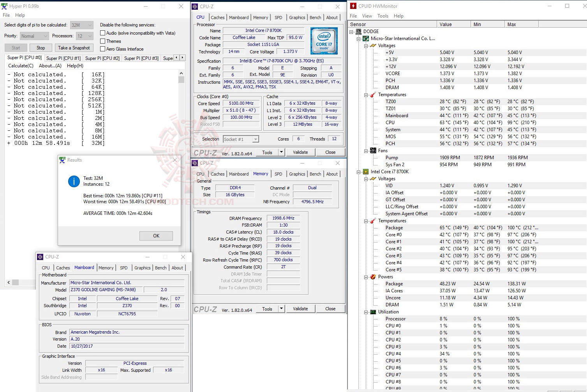Click the Micro-Star International chip icon in HWMonitor

click(x=365, y=38)
